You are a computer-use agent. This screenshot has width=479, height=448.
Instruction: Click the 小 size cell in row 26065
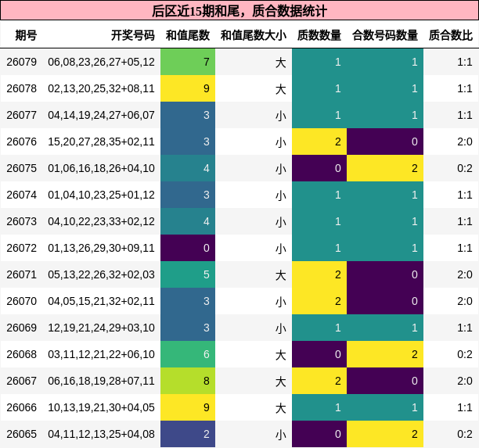coord(254,434)
